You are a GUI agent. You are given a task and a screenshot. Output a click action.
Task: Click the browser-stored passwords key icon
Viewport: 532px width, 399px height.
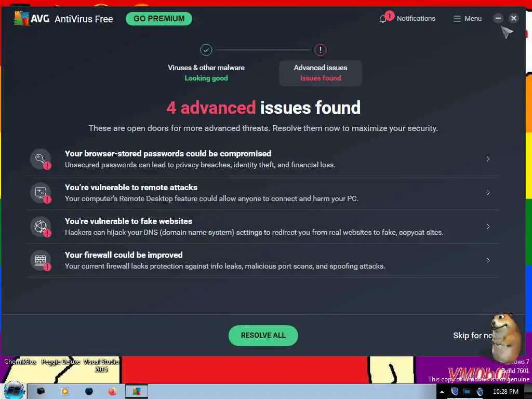(41, 159)
